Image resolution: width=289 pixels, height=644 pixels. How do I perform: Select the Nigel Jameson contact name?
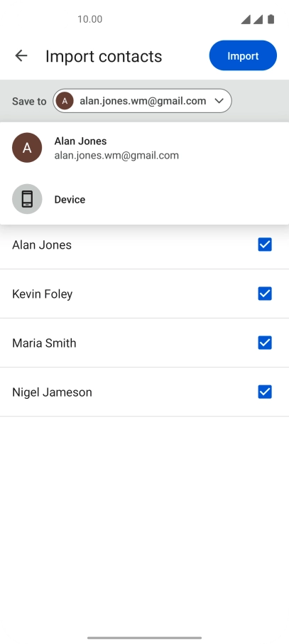coord(52,392)
